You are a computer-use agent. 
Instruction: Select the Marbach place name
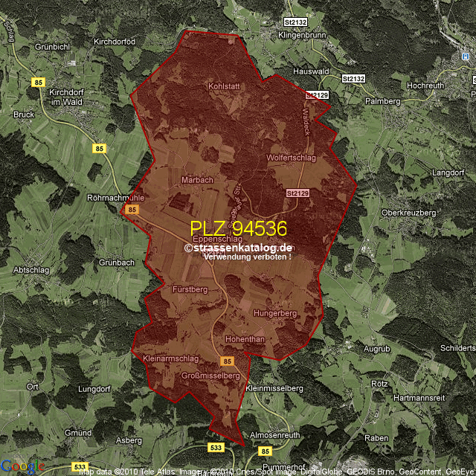tap(197, 180)
